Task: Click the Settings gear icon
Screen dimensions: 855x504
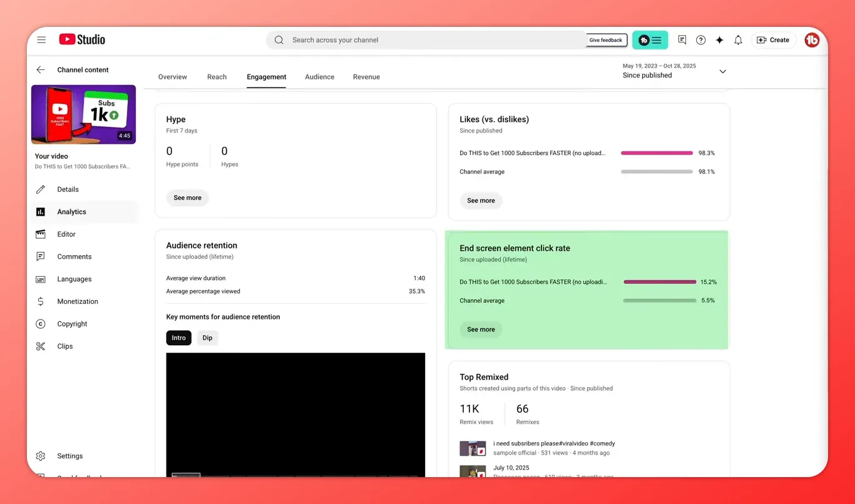Action: [x=41, y=456]
